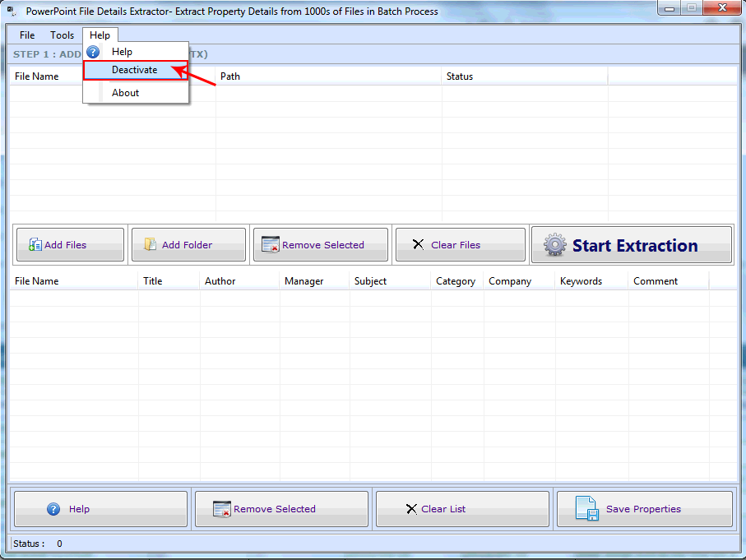Click the Status value in status bar
This screenshot has width=746, height=560.
coord(59,544)
